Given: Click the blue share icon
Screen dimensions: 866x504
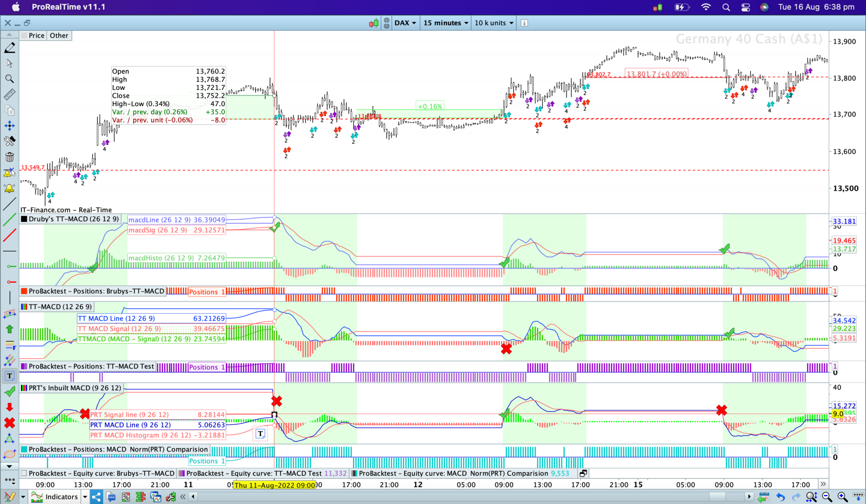Looking at the screenshot, I should (96, 497).
